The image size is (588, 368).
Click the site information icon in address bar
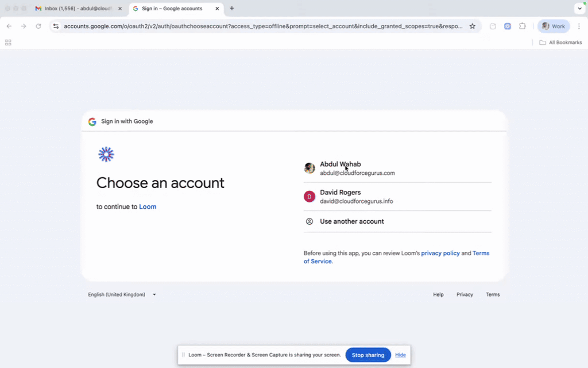pyautogui.click(x=56, y=26)
